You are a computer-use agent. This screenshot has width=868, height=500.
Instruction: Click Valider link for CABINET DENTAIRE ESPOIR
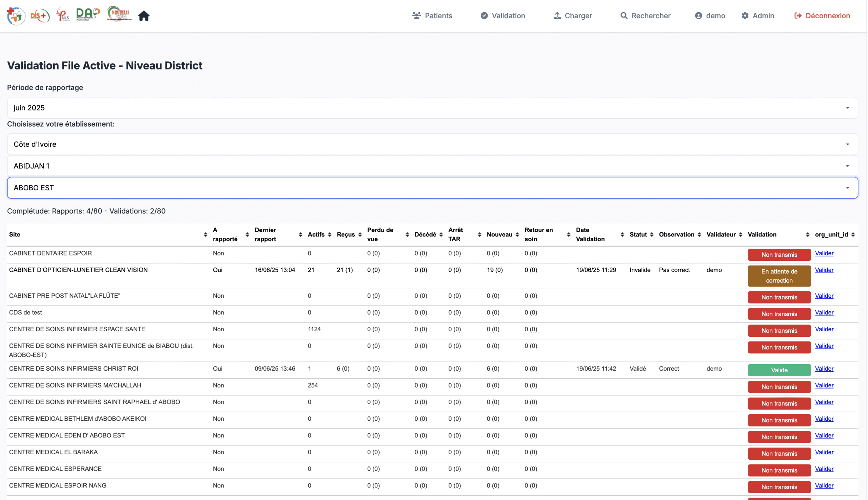pyautogui.click(x=824, y=253)
